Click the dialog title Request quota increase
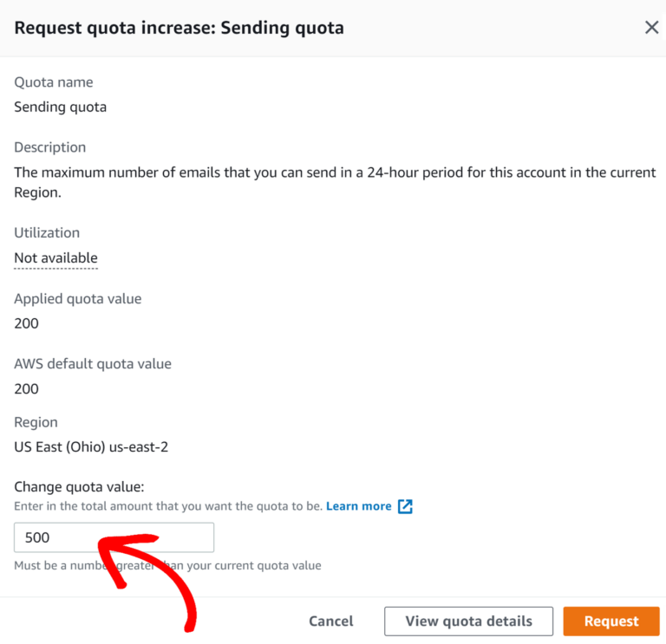The width and height of the screenshot is (666, 644). click(x=179, y=28)
